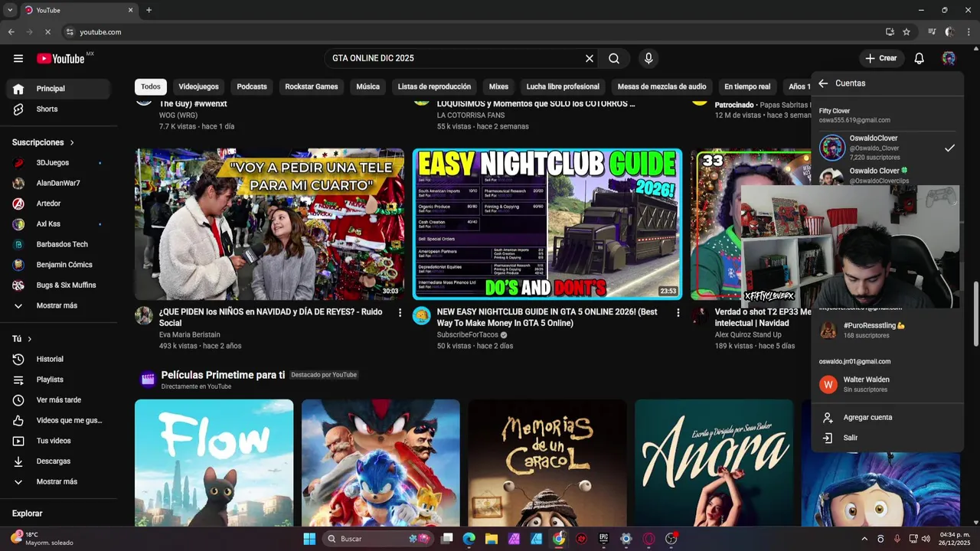Go back from the Cuentas panel
The height and width of the screenshot is (551, 980).
point(823,83)
